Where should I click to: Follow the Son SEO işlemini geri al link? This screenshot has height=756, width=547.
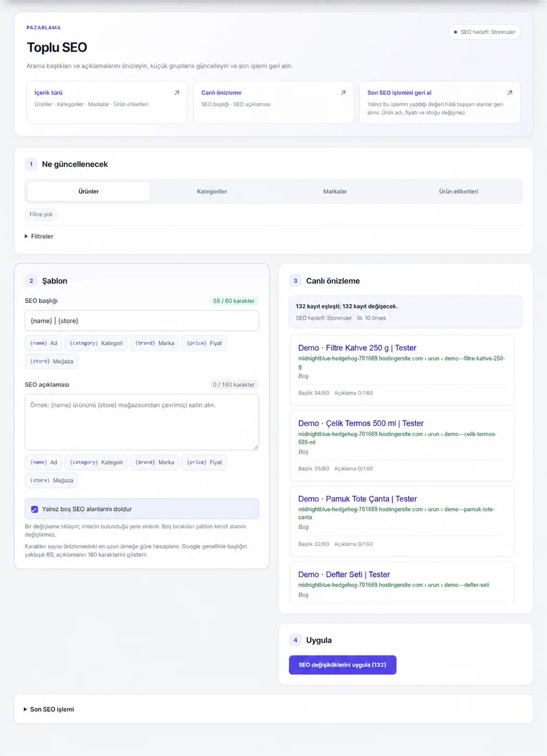(399, 93)
